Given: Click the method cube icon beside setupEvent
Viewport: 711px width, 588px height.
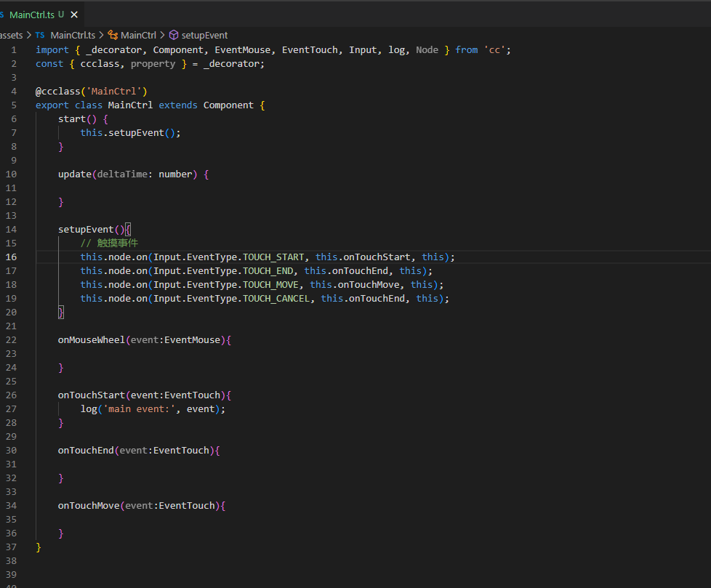Looking at the screenshot, I should coord(173,35).
